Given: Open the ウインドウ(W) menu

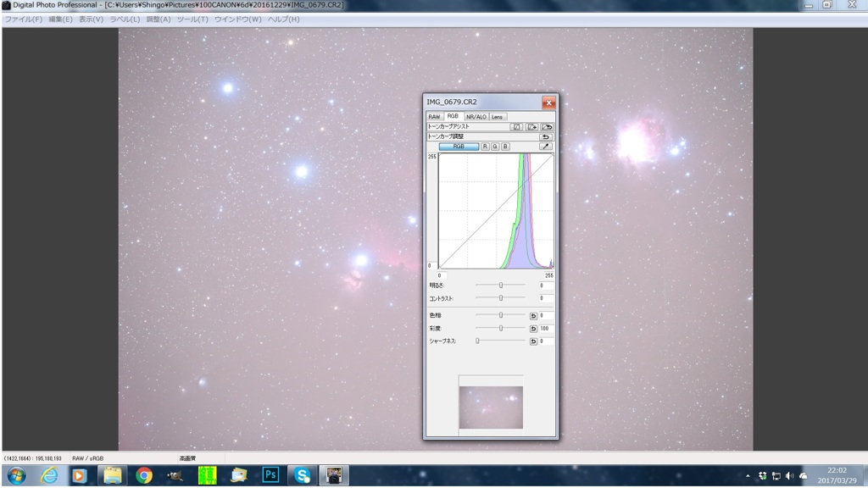Looking at the screenshot, I should (x=237, y=19).
